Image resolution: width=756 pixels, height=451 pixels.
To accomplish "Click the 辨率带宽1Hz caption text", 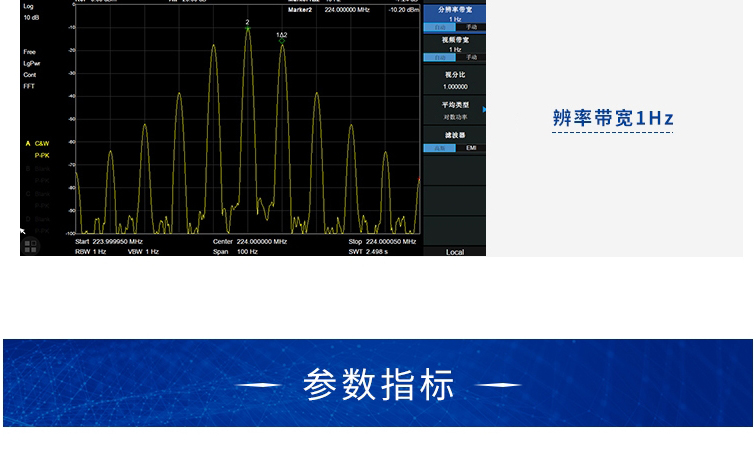I will (613, 118).
